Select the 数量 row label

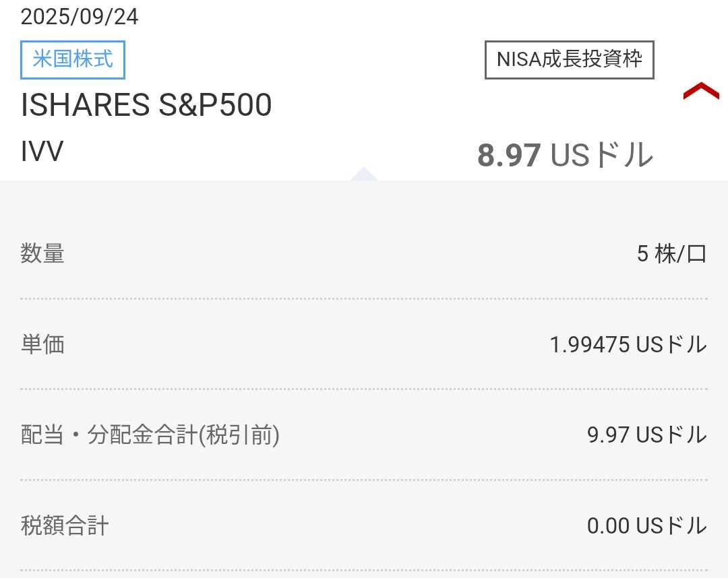click(x=42, y=254)
